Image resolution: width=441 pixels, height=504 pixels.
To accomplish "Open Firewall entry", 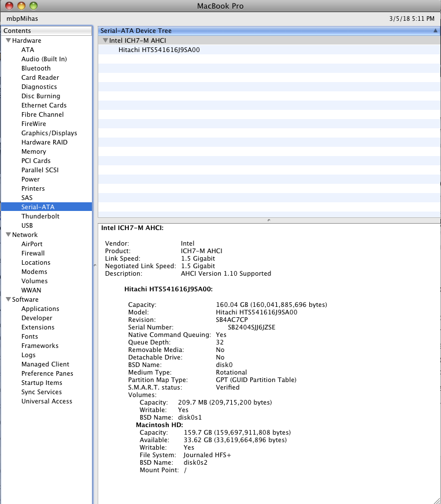I will pyautogui.click(x=33, y=253).
